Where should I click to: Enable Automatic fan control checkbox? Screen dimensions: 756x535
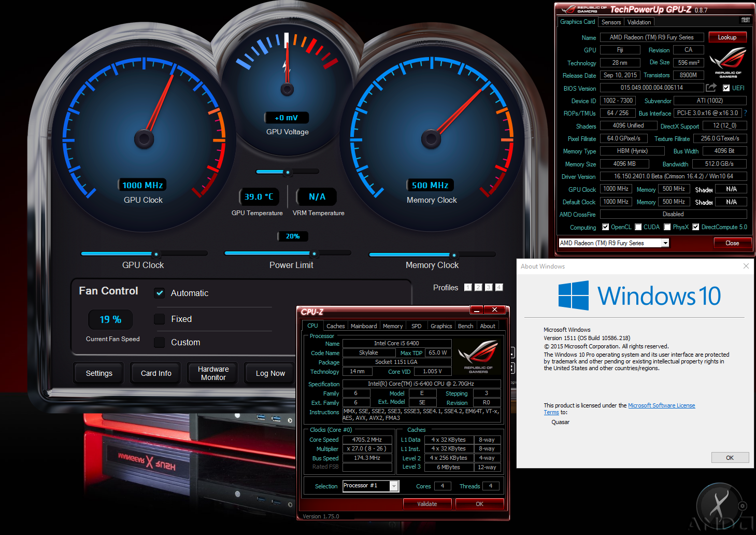tap(160, 293)
